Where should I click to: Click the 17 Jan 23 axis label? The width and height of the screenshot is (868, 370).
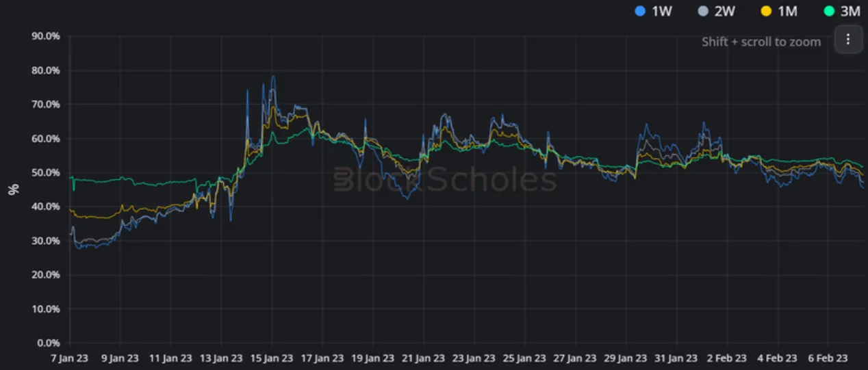(322, 358)
